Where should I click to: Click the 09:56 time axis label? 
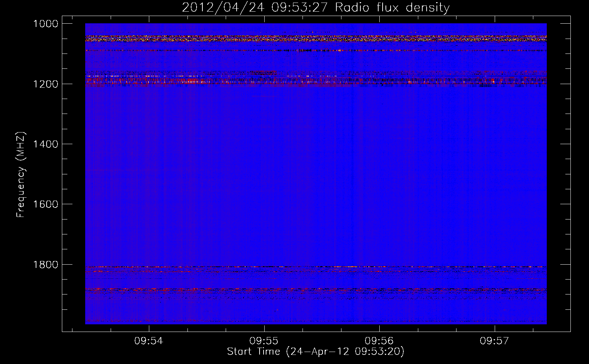(x=379, y=341)
